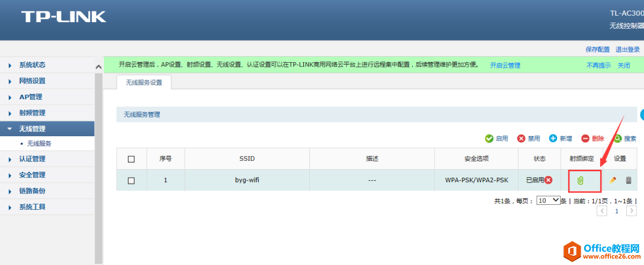The image size is (644, 265).
Task: Open the per-page count dropdown showing 10
Action: pyautogui.click(x=548, y=200)
